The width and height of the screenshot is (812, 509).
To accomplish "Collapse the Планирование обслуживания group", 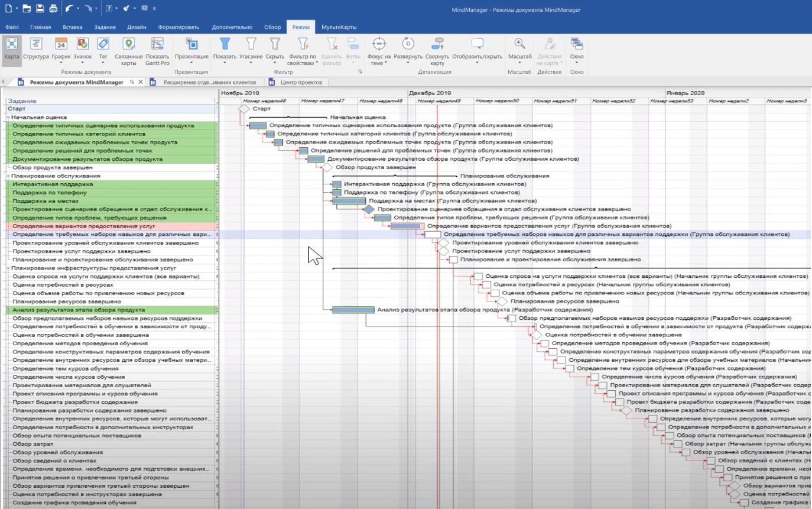I will coord(8,176).
